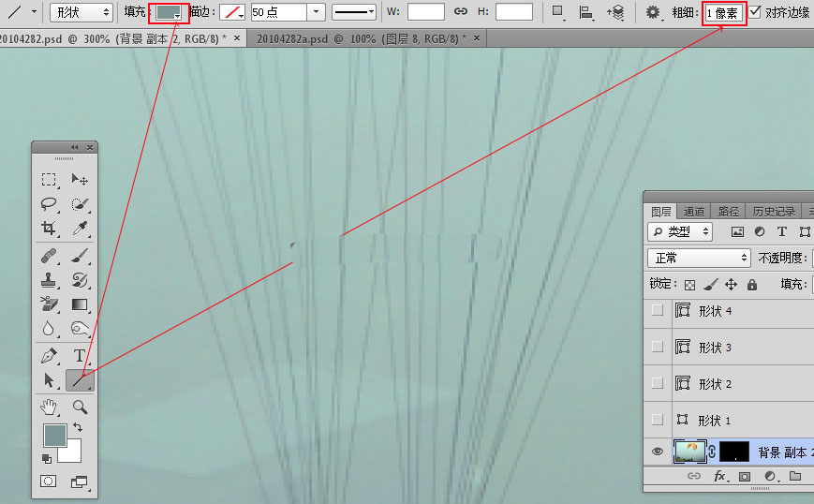The width and height of the screenshot is (814, 504).
Task: Select the Line tool in toolbox
Action: click(80, 380)
